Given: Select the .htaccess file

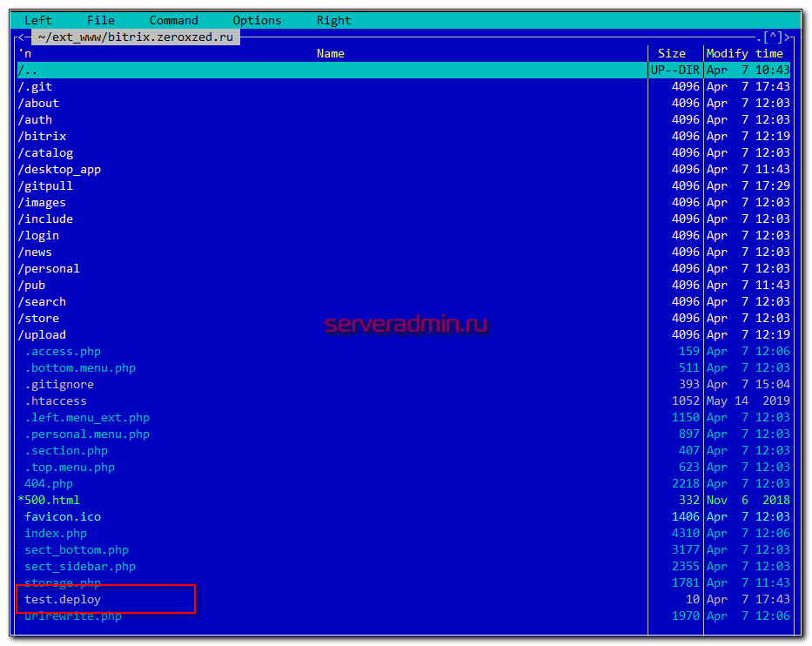Looking at the screenshot, I should point(56,401).
